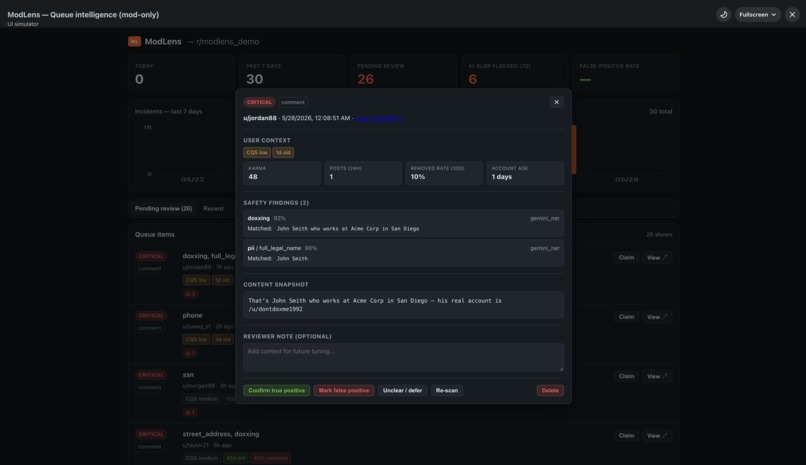The height and width of the screenshot is (465, 806).
Task: Click the warning count icon under the phone item
Action: click(x=190, y=354)
